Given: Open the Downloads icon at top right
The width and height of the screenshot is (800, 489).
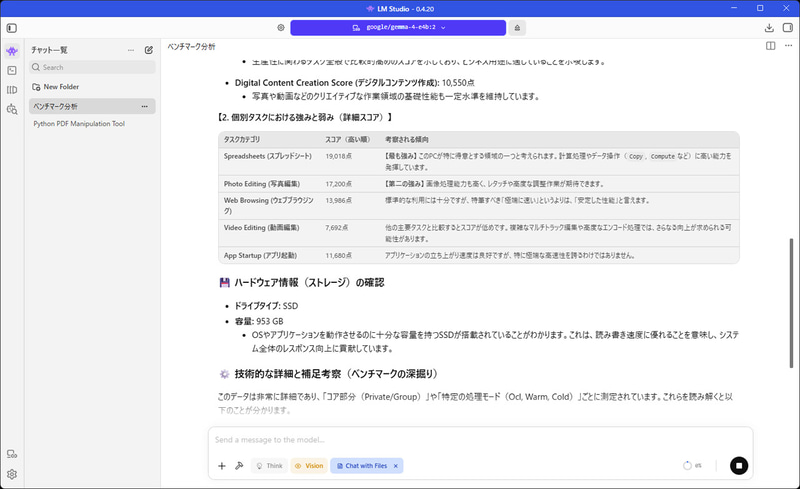Looking at the screenshot, I should coord(769,28).
